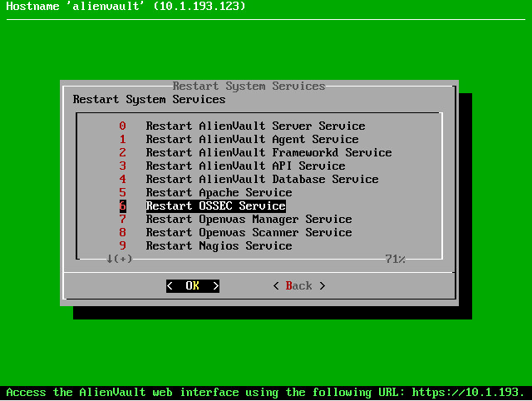Click the Restart System Services dialog title
Image resolution: width=532 pixels, height=401 pixels.
[249, 86]
